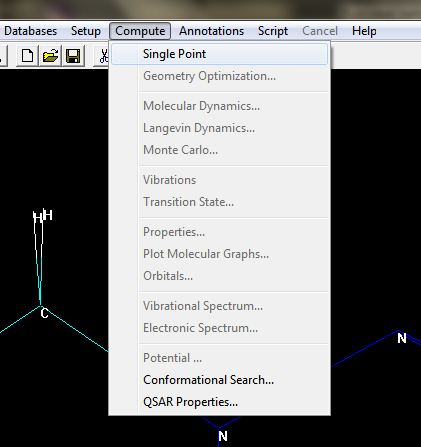Select Potential ... menu entry
This screenshot has width=421, height=447.
[220, 358]
